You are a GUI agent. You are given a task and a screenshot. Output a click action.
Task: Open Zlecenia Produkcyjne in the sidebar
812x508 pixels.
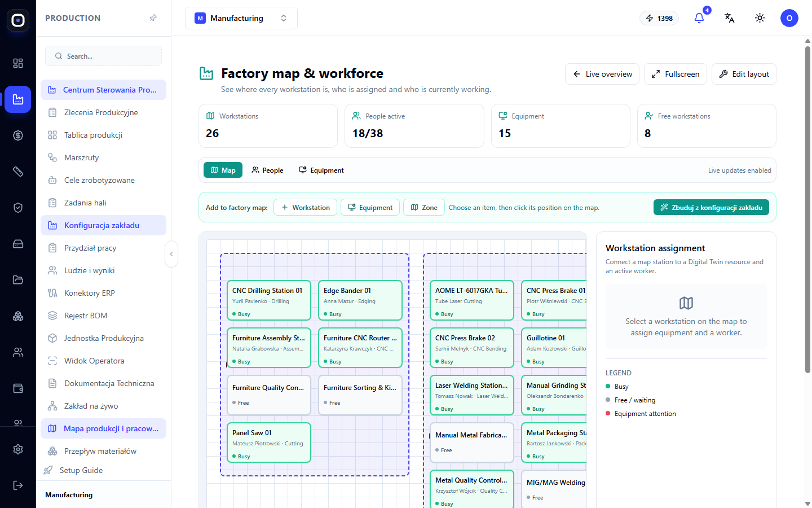103,112
